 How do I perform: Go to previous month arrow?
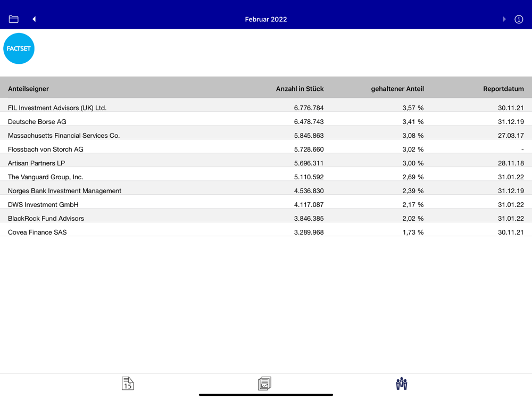[34, 19]
